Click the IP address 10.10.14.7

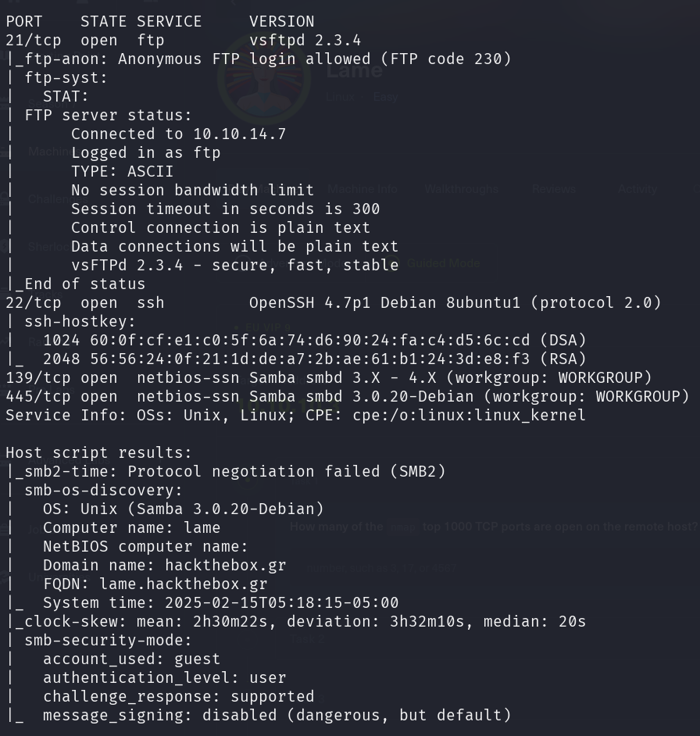click(x=239, y=134)
